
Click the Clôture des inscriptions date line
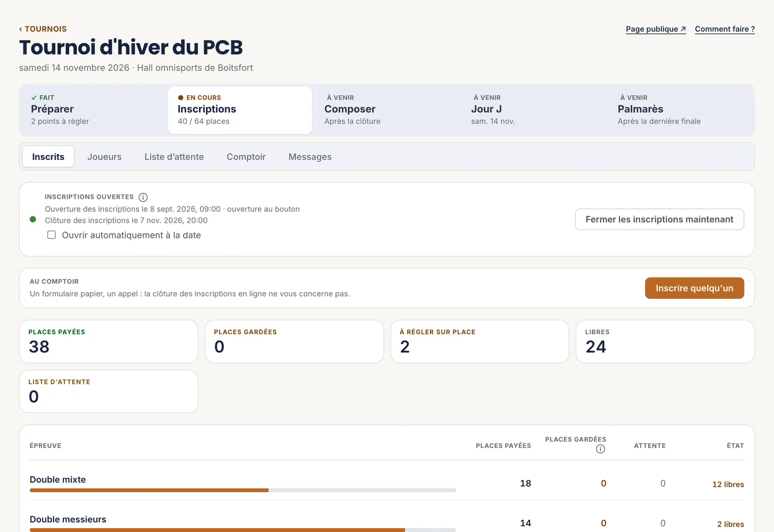126,221
